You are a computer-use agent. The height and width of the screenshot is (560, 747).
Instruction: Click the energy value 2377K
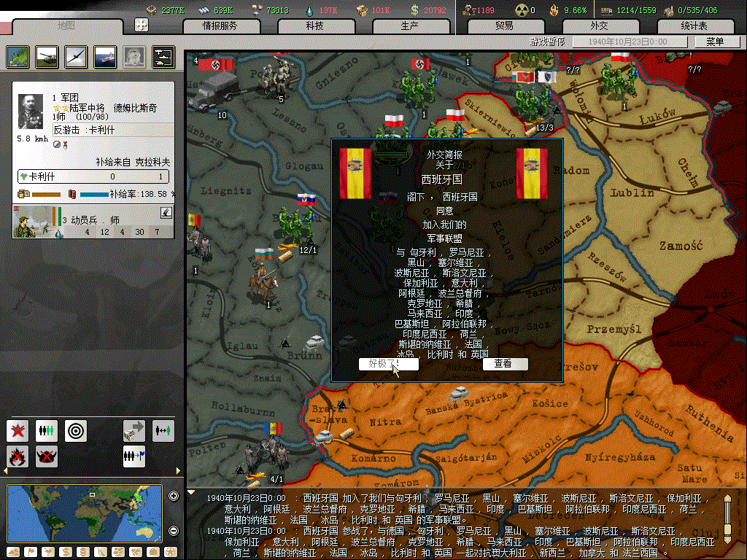click(x=172, y=10)
